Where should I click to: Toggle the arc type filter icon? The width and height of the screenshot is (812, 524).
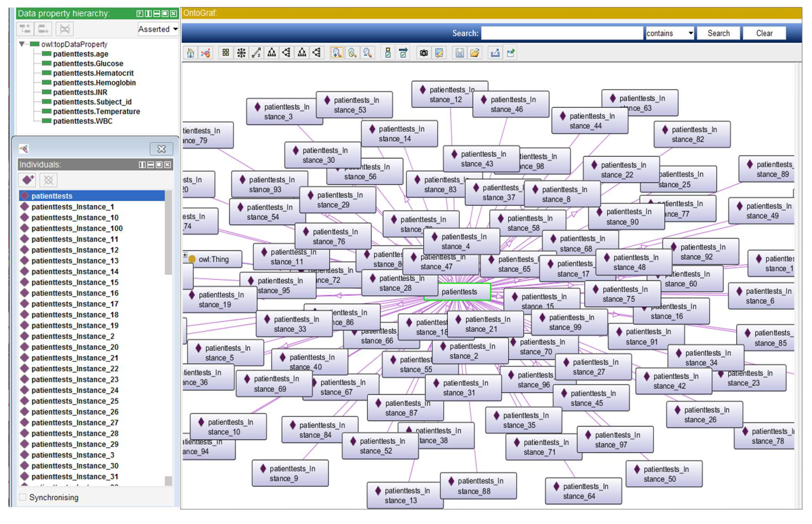point(403,53)
